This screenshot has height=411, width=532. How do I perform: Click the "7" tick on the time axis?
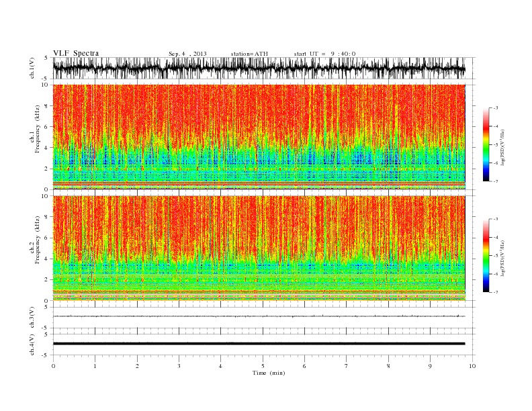[347, 366]
